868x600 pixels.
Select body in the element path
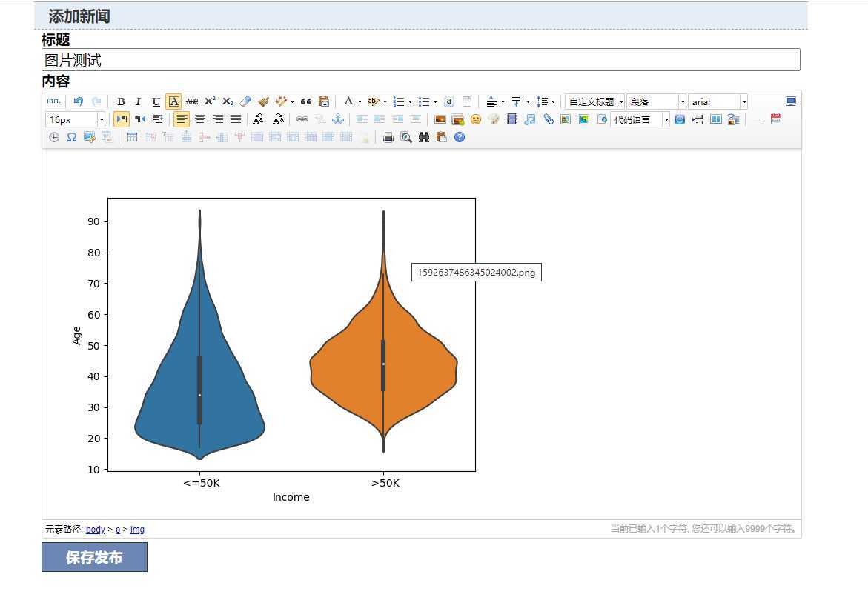[95, 529]
